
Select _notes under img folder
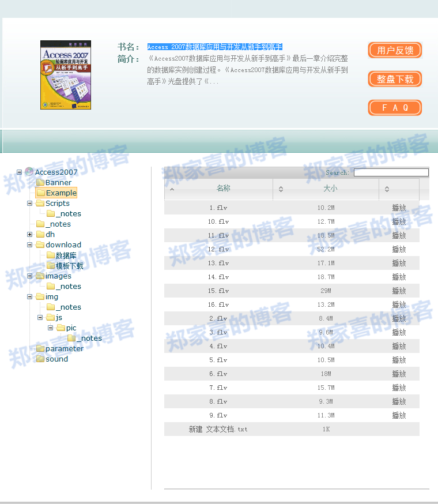(x=69, y=307)
